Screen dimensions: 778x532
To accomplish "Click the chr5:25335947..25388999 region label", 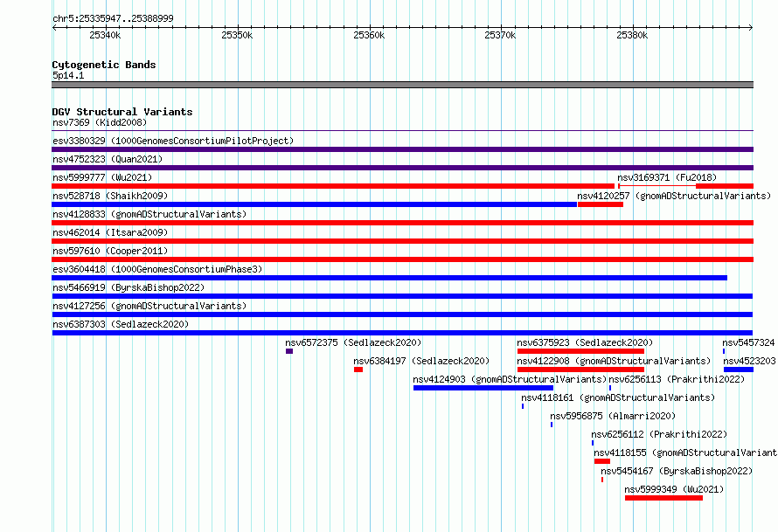I will 113,18.
